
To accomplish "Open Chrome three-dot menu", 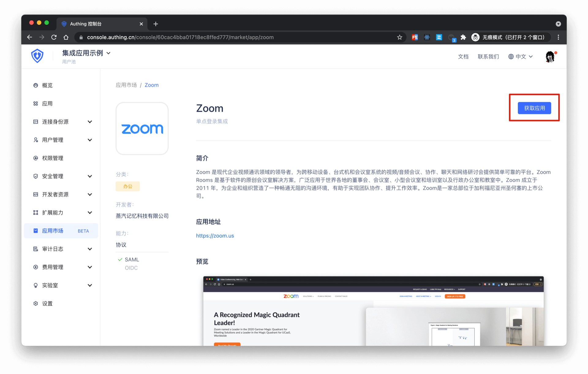I will click(x=558, y=37).
